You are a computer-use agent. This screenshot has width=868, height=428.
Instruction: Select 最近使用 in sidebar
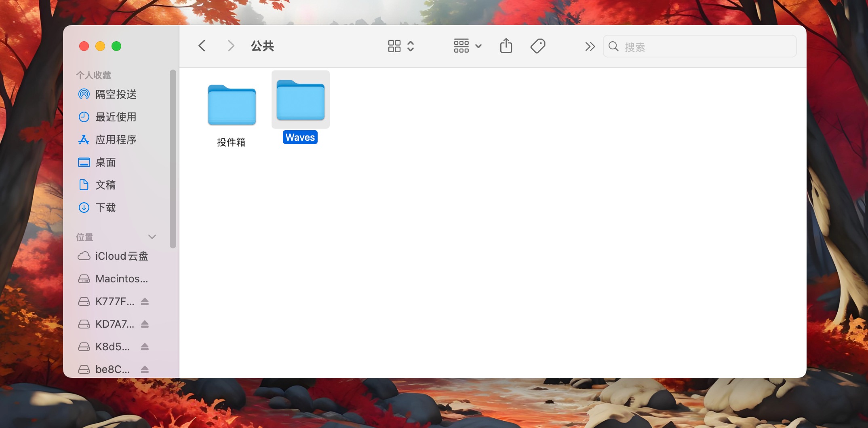tap(116, 117)
